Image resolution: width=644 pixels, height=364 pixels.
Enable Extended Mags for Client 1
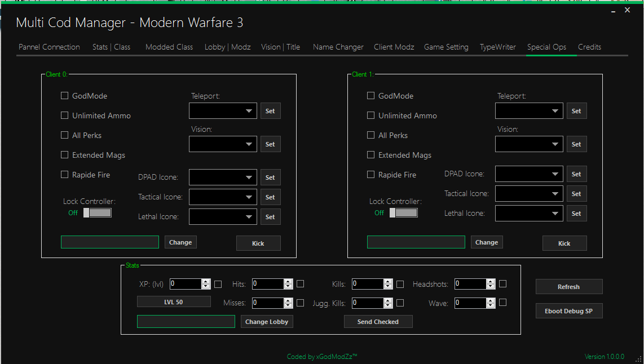coord(370,155)
